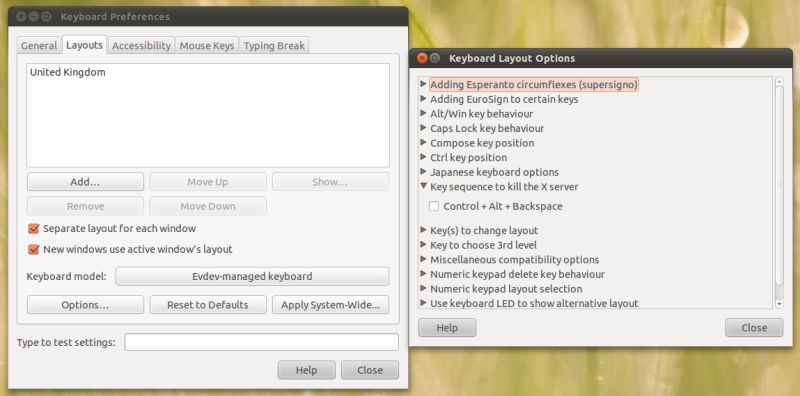Maximize the Keyboard Preferences window

coord(46,17)
